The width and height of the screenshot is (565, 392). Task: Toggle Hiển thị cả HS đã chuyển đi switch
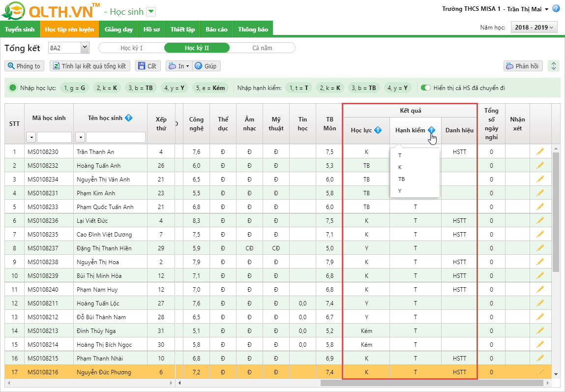(425, 88)
